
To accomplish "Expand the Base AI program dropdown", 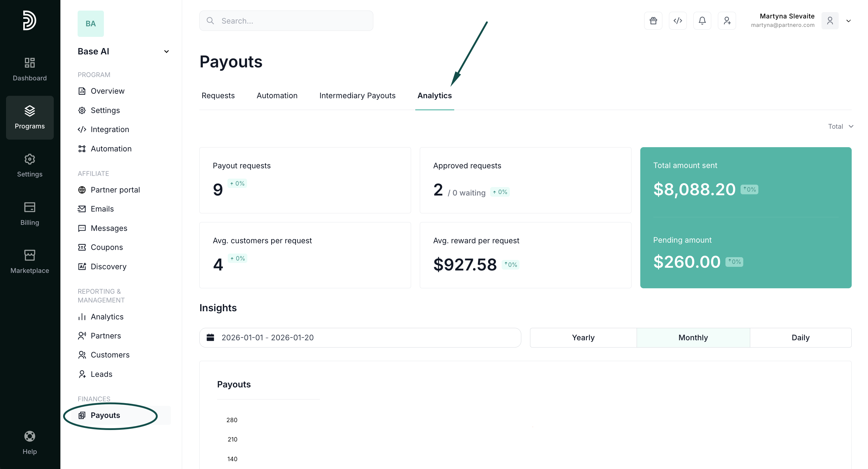I will (166, 52).
